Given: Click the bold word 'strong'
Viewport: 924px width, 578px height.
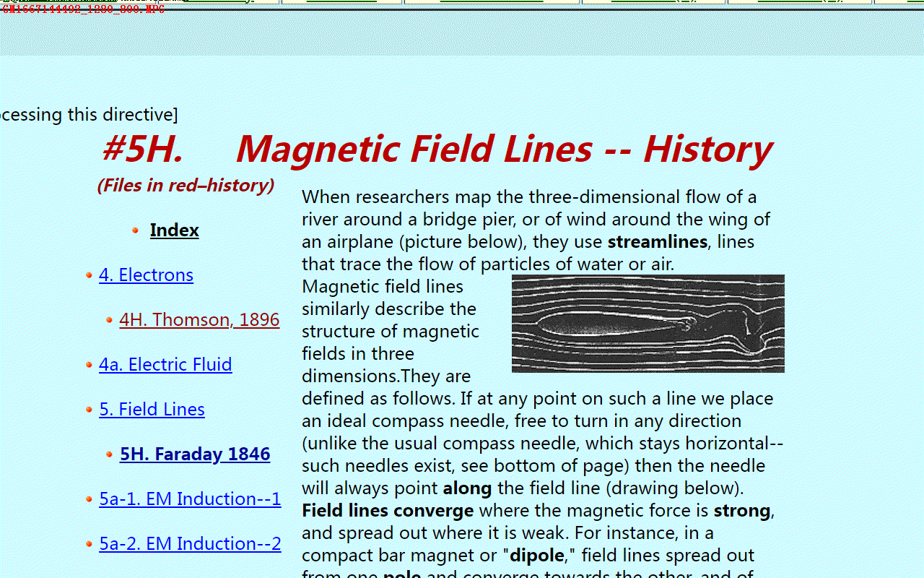Looking at the screenshot, I should coord(742,511).
